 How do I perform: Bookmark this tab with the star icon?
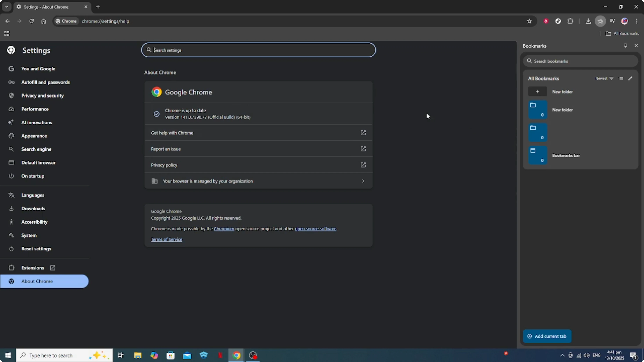pyautogui.click(x=529, y=21)
